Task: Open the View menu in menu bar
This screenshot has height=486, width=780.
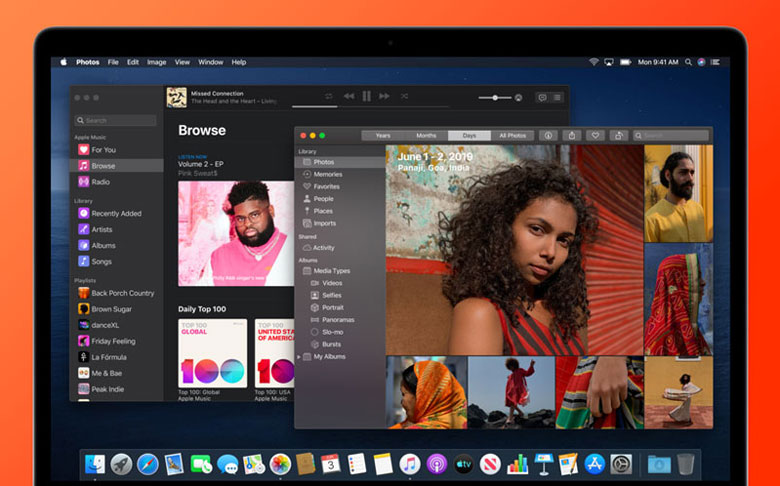Action: coord(182,62)
